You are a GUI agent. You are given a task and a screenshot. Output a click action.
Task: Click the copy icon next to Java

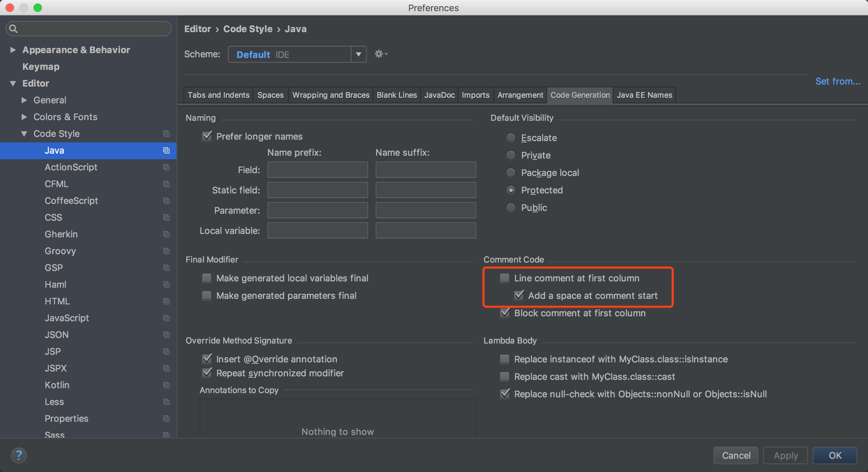pyautogui.click(x=166, y=150)
